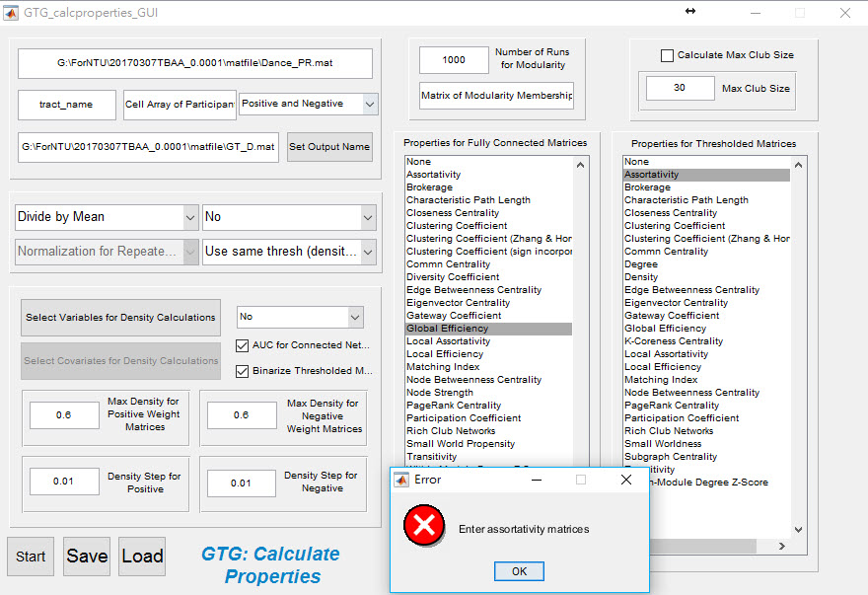Screen dimensions: 868x595
Task: Click the MATLAB icon in GTG title bar
Action: tap(11, 13)
